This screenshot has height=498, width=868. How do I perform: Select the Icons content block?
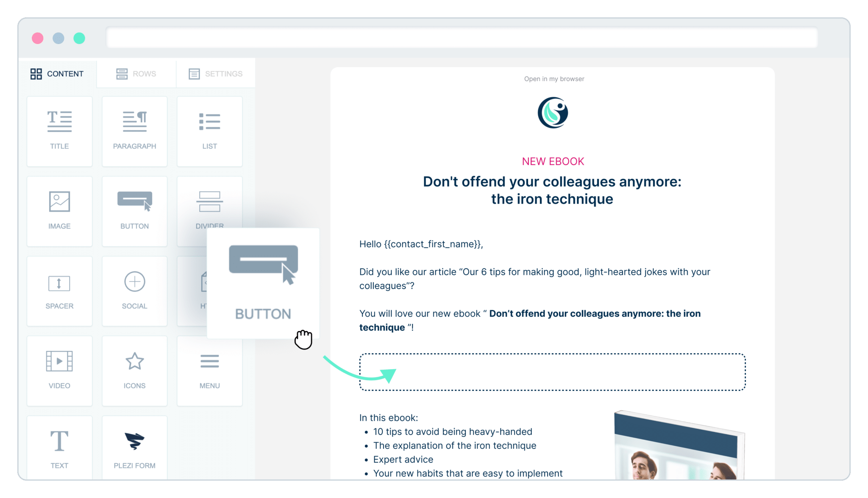[x=134, y=366]
